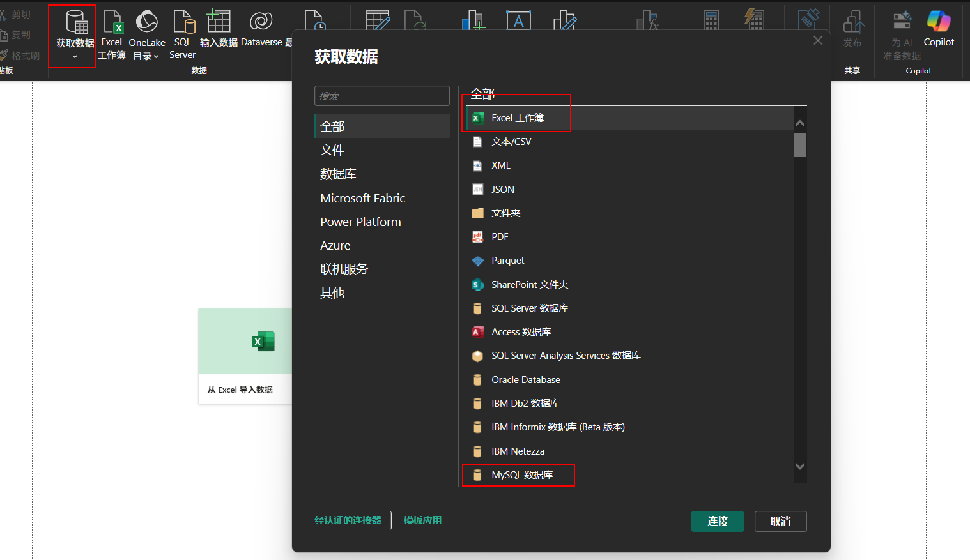970x560 pixels.
Task: Choose the 文本/CSV connector
Action: pyautogui.click(x=629, y=142)
